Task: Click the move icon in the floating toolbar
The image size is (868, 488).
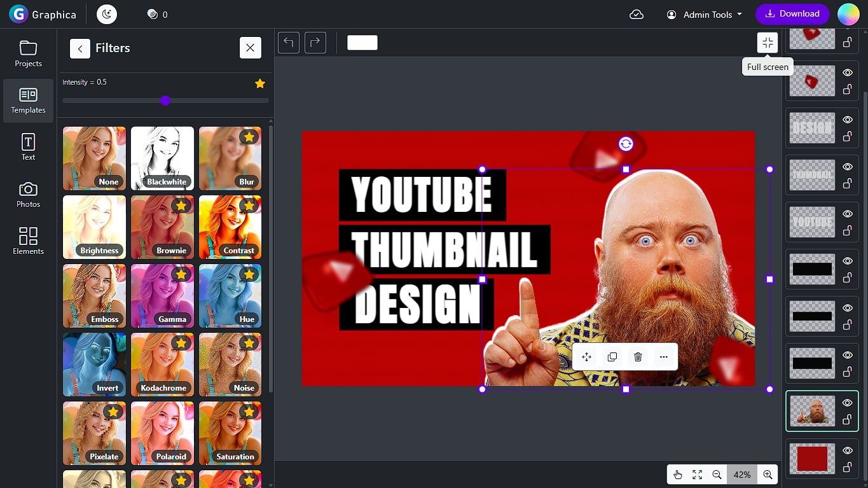Action: (587, 357)
